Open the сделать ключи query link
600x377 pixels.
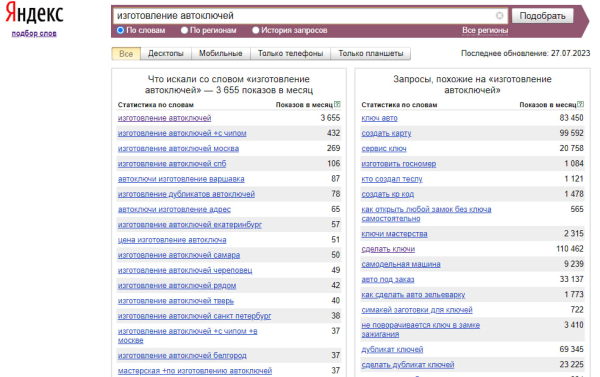pos(388,249)
